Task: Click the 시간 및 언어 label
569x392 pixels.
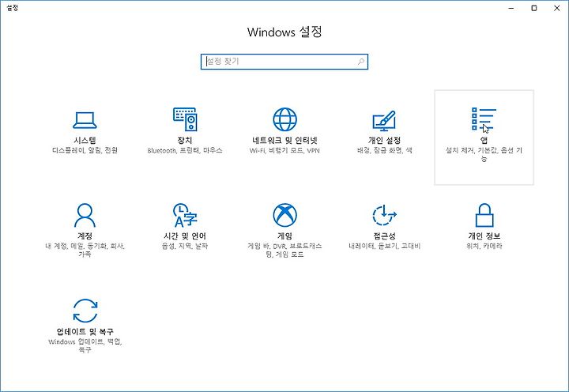Action: click(x=185, y=236)
